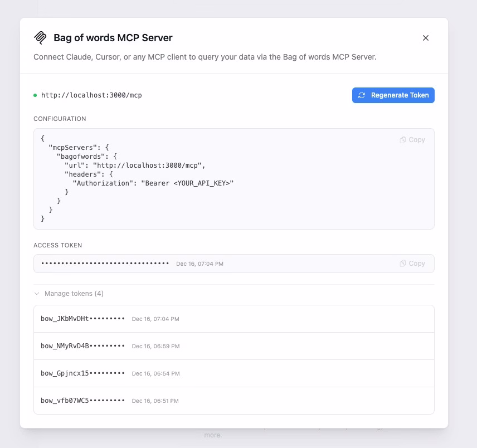Click the "Authorization" line in the configuration
477x448 pixels.
tap(153, 183)
